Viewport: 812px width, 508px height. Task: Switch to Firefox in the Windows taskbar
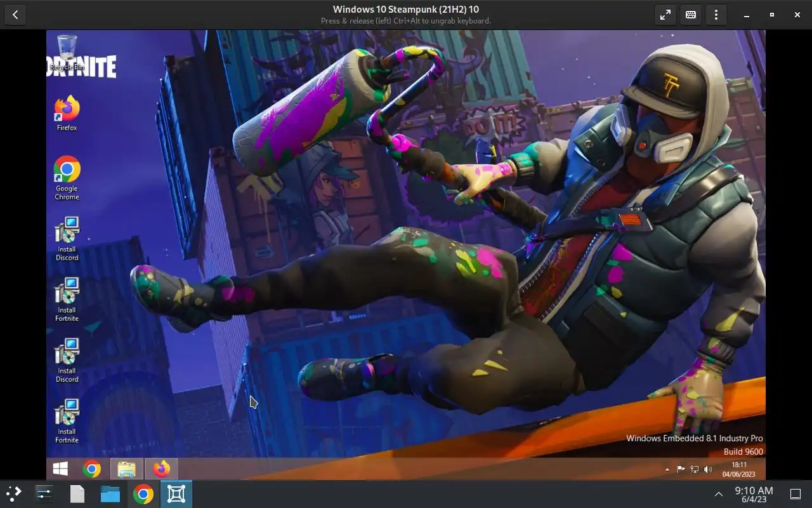[162, 469]
